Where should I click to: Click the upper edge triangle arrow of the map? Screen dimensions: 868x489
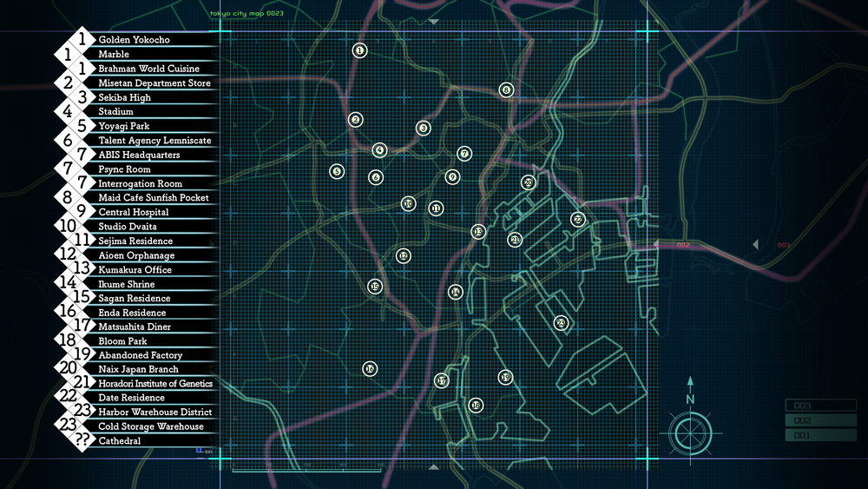(x=434, y=23)
